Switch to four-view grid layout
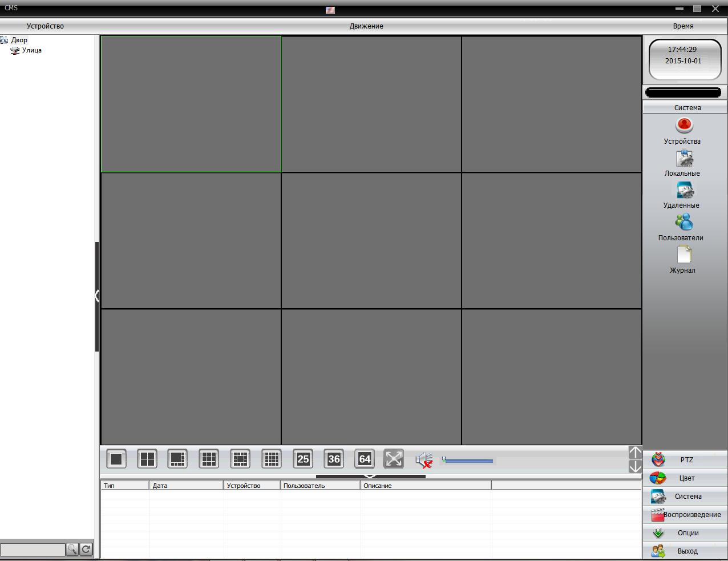This screenshot has height=561, width=728. click(147, 459)
